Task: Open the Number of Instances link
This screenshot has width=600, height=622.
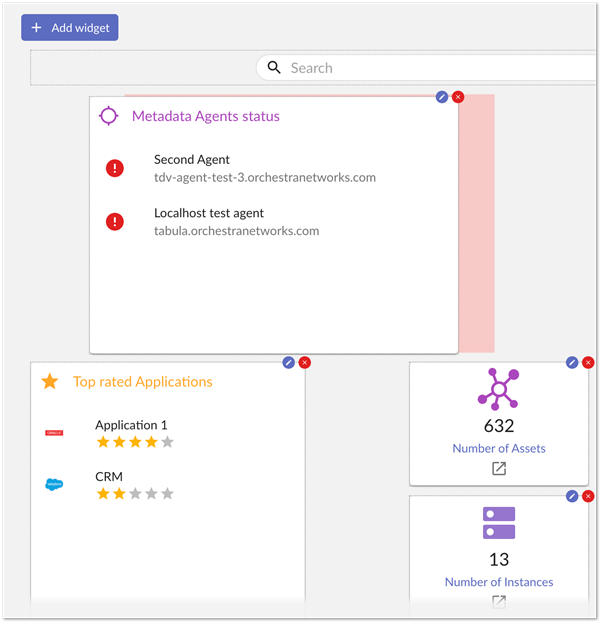Action: pyautogui.click(x=499, y=582)
